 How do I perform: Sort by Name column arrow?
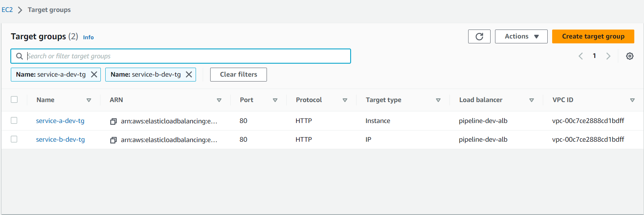(x=89, y=100)
